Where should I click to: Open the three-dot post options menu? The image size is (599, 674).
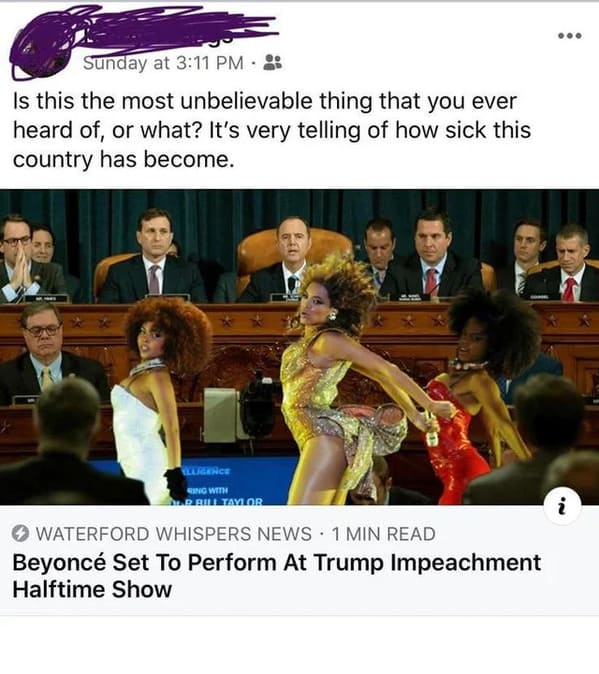570,36
